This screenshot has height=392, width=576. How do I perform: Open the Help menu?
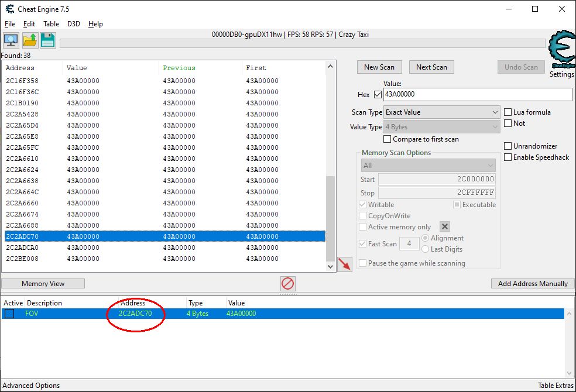point(95,24)
